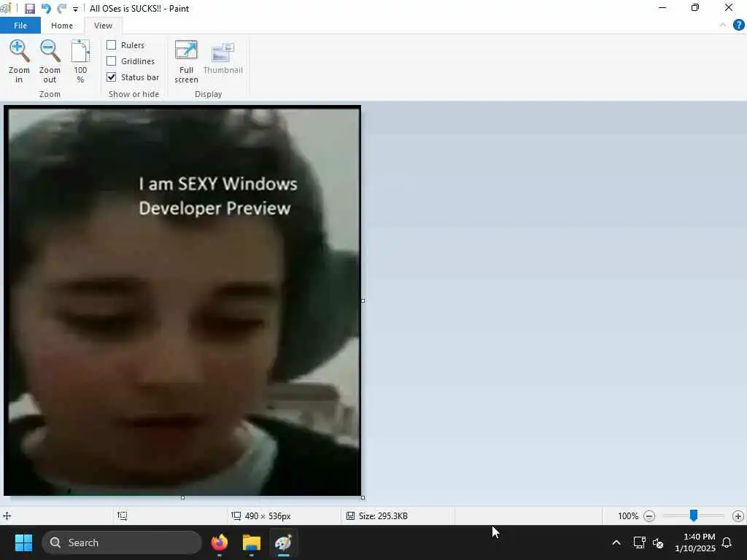This screenshot has width=747, height=560.
Task: Click the canvas bottom-right corner resize handle
Action: (363, 497)
